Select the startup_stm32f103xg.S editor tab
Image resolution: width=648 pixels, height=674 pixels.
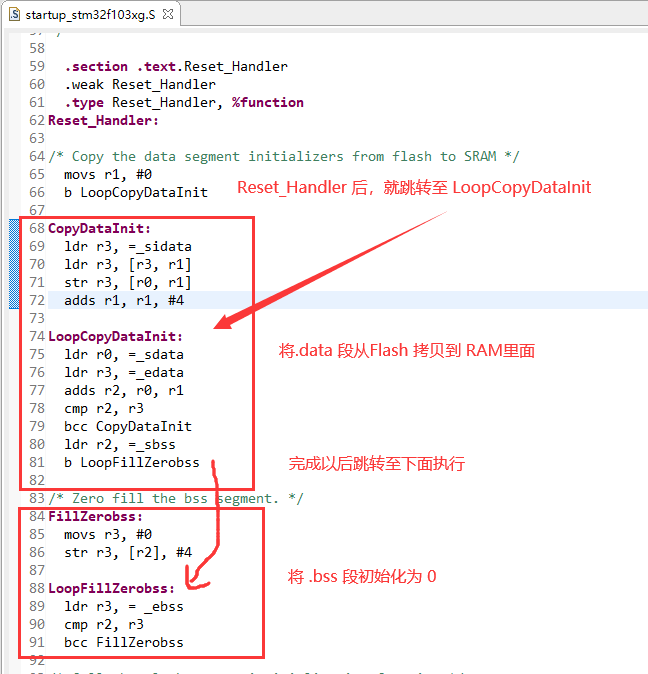point(90,15)
